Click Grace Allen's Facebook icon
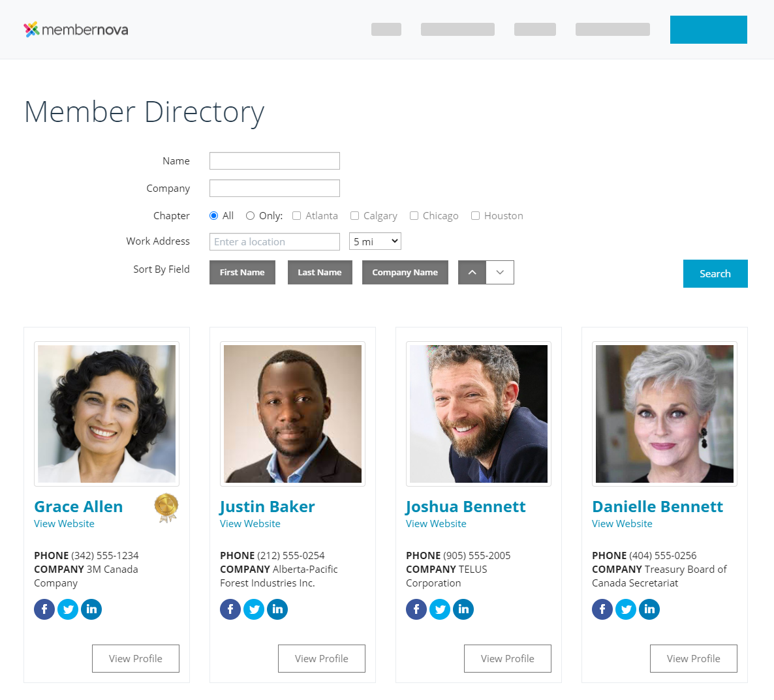The height and width of the screenshot is (700, 774). pos(44,609)
